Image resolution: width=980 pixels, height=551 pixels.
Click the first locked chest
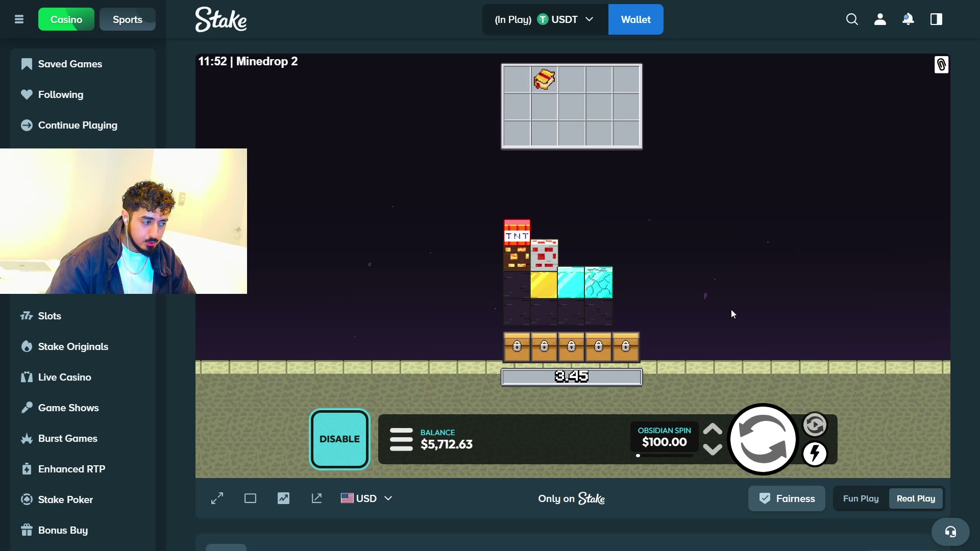pos(517,347)
